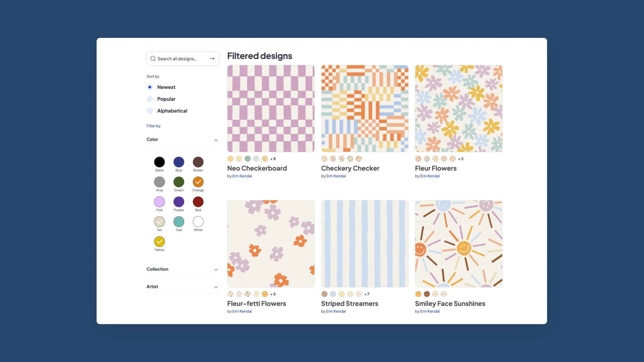
Task: Choose the green colorway dot under Neo Checkerboard
Action: pos(248,159)
